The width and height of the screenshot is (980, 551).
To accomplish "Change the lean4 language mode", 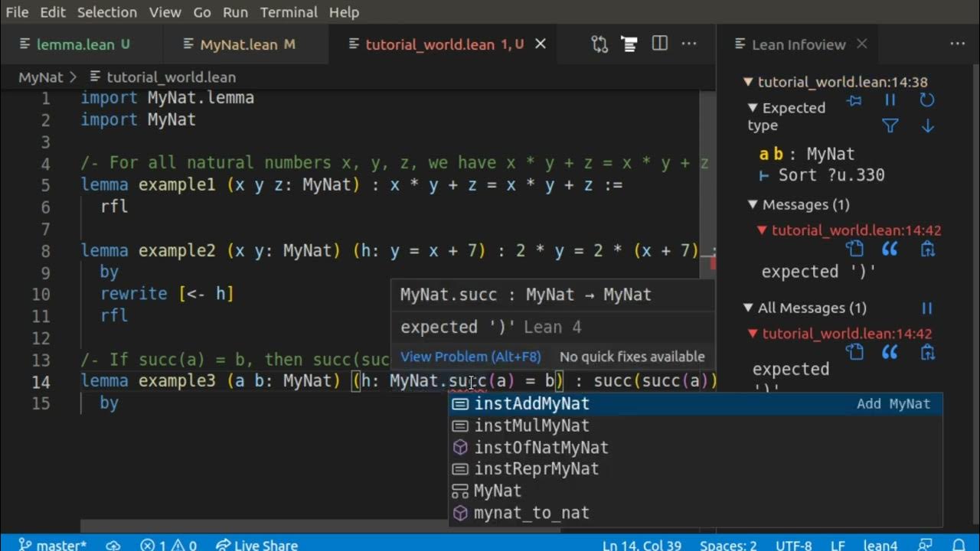I will click(880, 545).
